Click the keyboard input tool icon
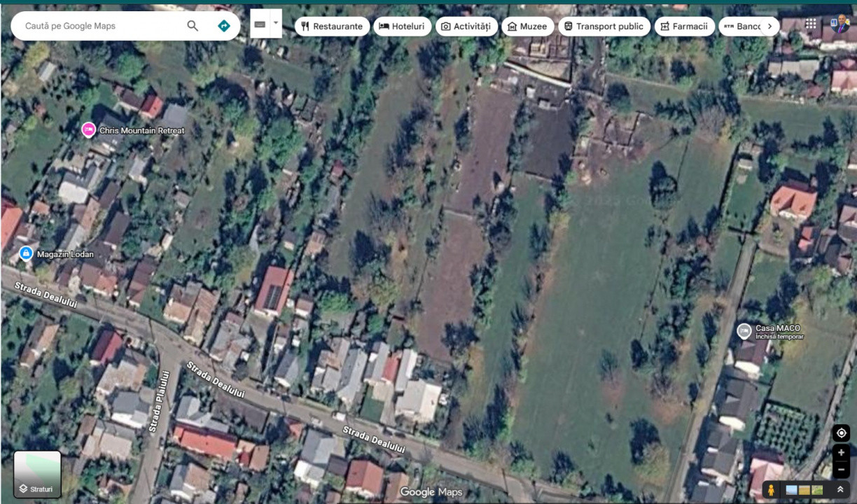The image size is (857, 504). click(x=260, y=24)
